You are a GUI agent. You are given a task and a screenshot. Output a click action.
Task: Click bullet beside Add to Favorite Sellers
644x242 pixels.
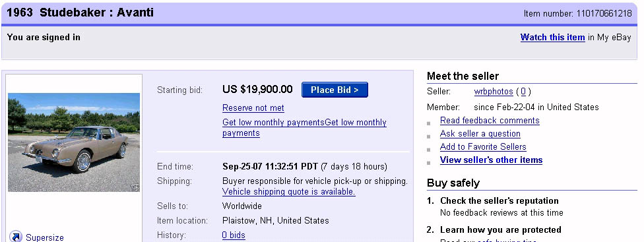click(429, 149)
